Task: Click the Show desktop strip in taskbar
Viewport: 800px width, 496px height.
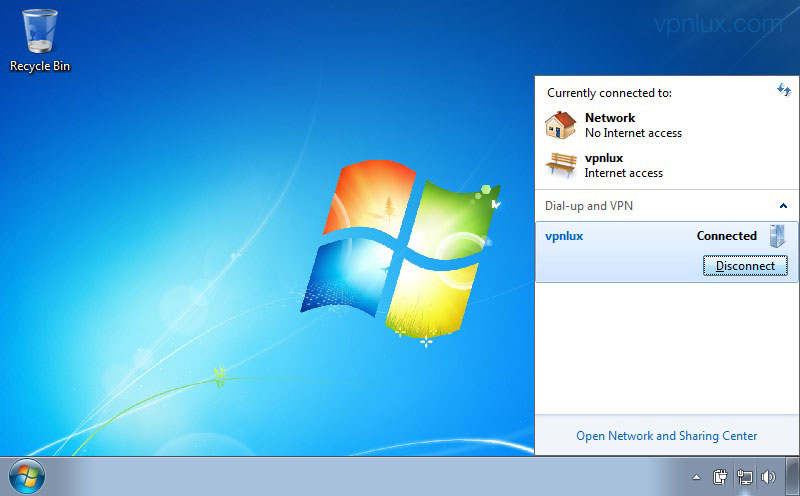Action: [792, 477]
